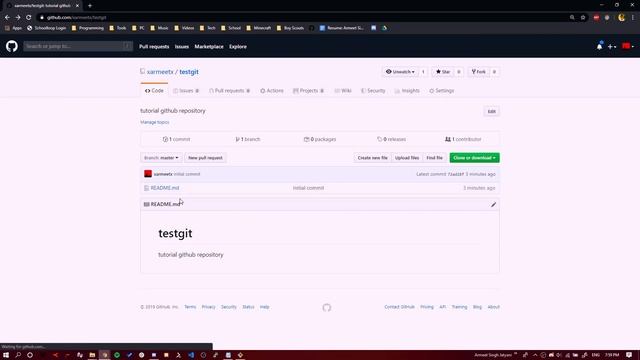Open the zoom magnifier icon in the address bar

[572, 18]
